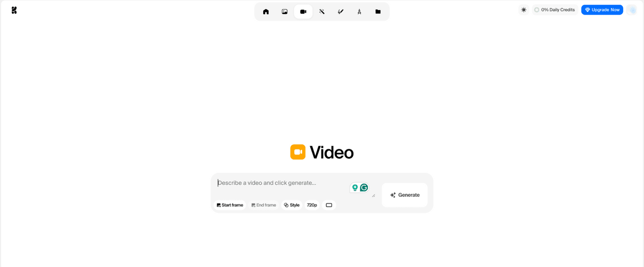Click the Start frame button

click(x=230, y=205)
